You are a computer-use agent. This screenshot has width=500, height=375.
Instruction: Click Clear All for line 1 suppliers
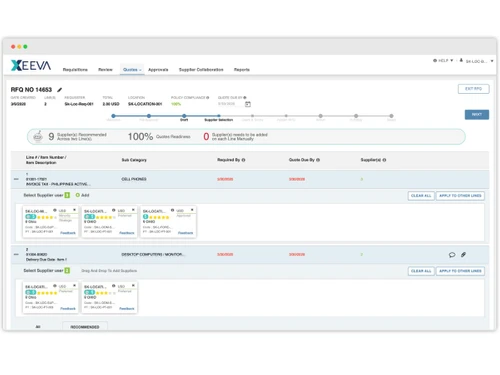[421, 196]
